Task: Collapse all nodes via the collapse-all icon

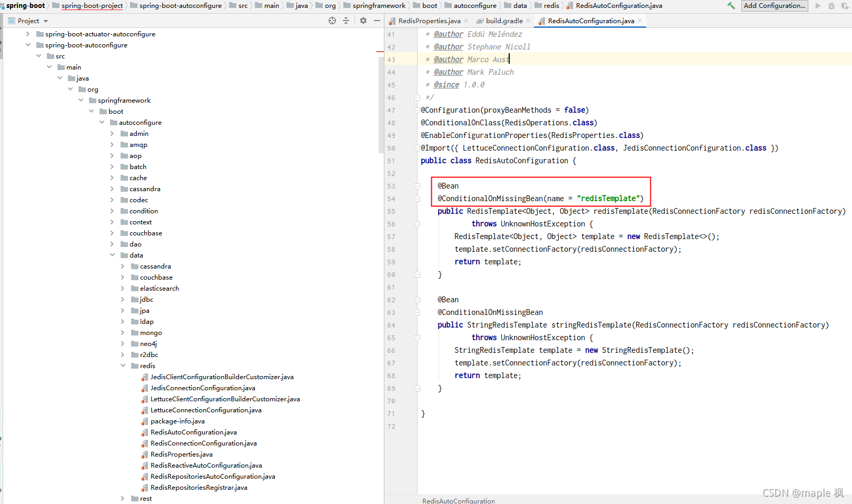Action: 346,21
